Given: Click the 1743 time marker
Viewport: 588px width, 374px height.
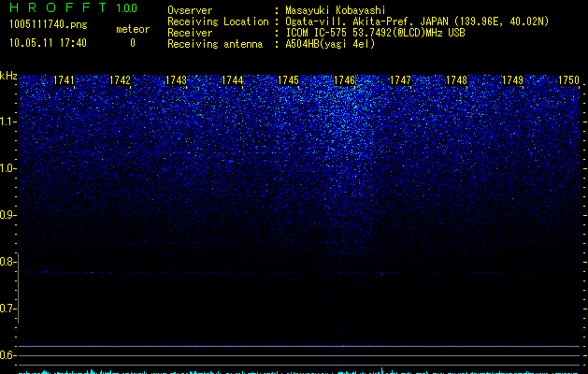Looking at the screenshot, I should (177, 80).
